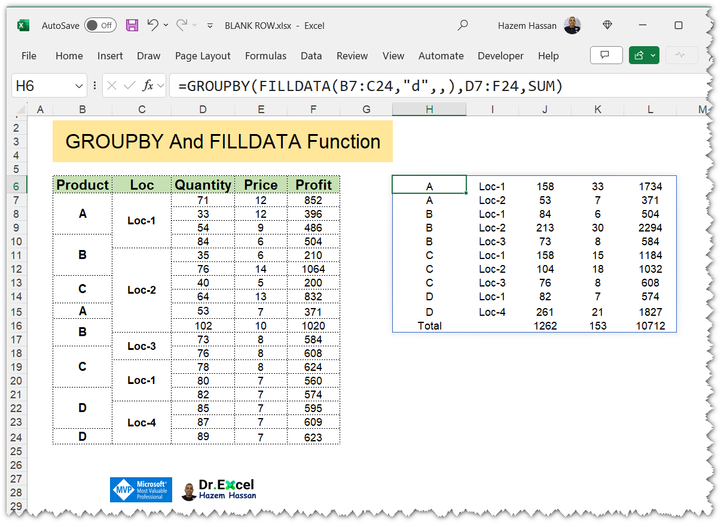Viewport: 724px width, 527px height.
Task: Open Customize Quick Access Toolbar dropdown
Action: tap(210, 26)
